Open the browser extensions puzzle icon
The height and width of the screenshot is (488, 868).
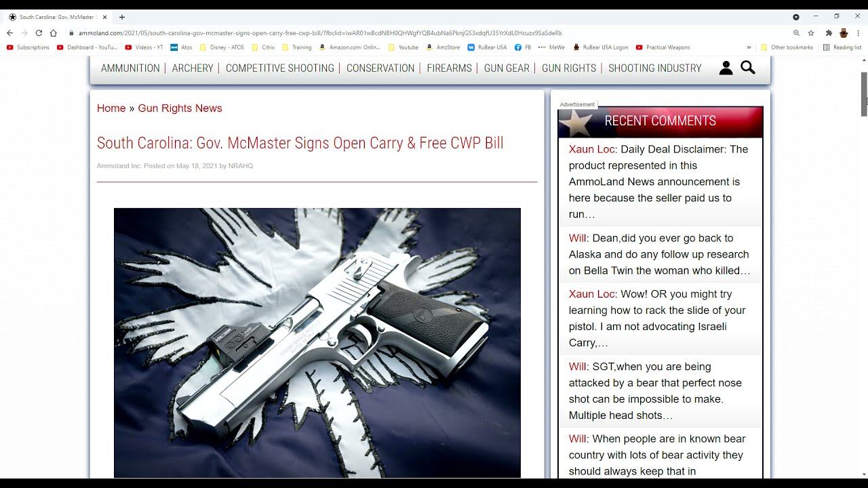pyautogui.click(x=829, y=33)
